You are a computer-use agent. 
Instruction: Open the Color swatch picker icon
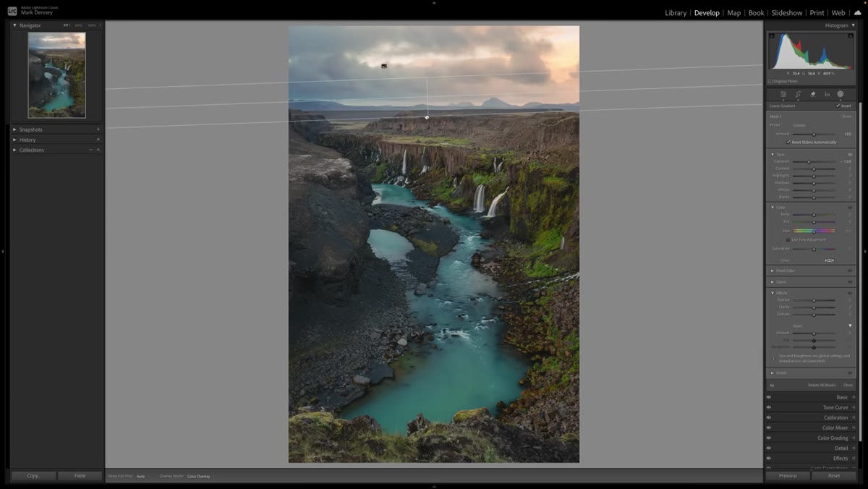pyautogui.click(x=829, y=260)
